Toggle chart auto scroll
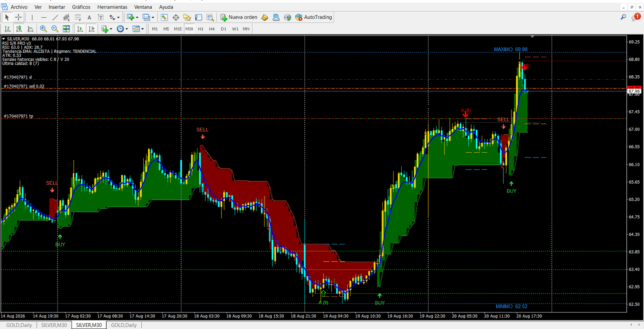This screenshot has height=329, width=644. click(80, 29)
